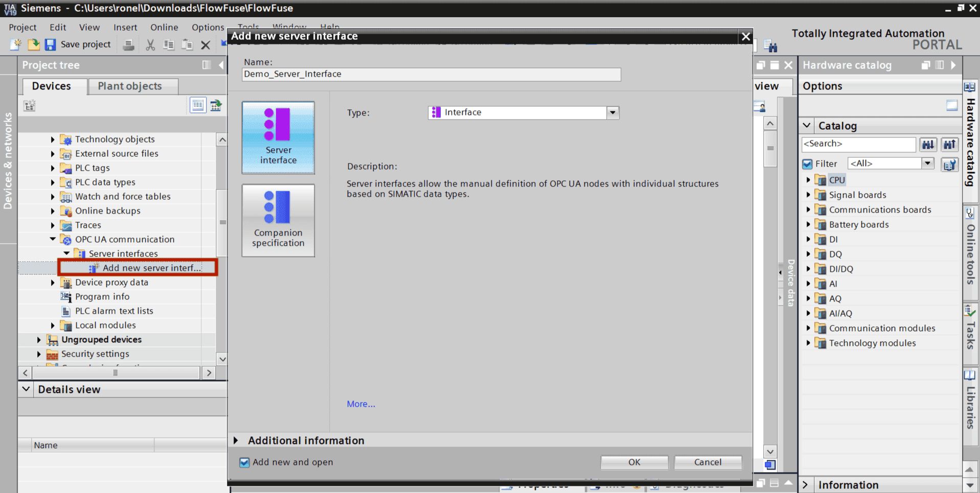The width and height of the screenshot is (980, 493).
Task: Confirm the dialog with OK
Action: point(633,462)
